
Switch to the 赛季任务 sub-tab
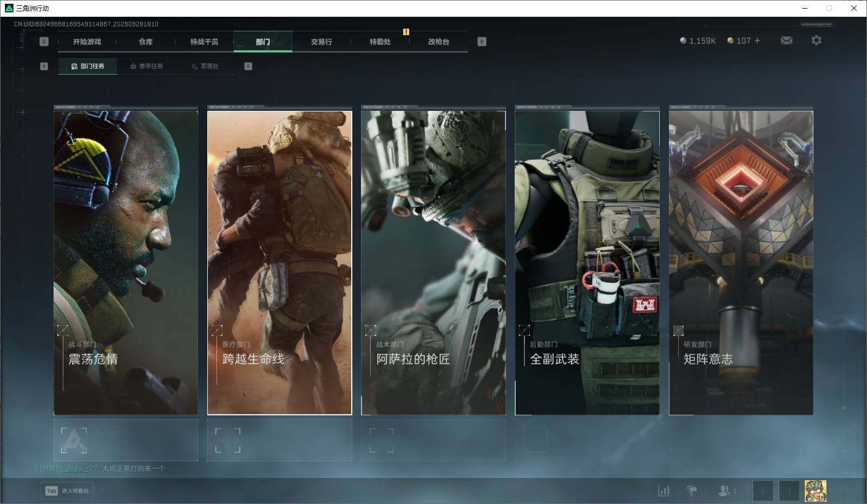pos(147,66)
